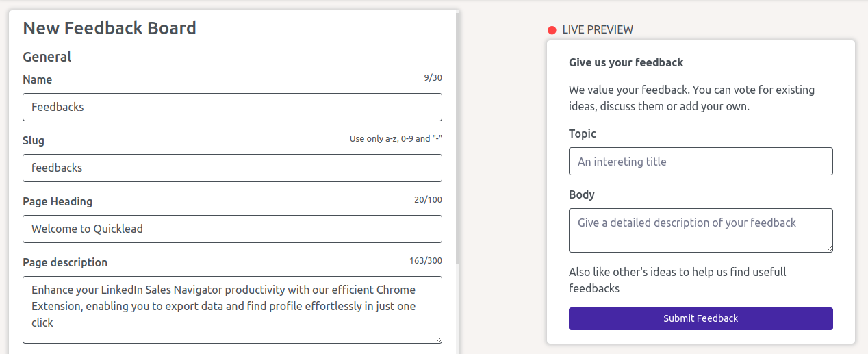Screen dimensions: 868x354
Task: Click the Page description label
Action: click(x=65, y=263)
